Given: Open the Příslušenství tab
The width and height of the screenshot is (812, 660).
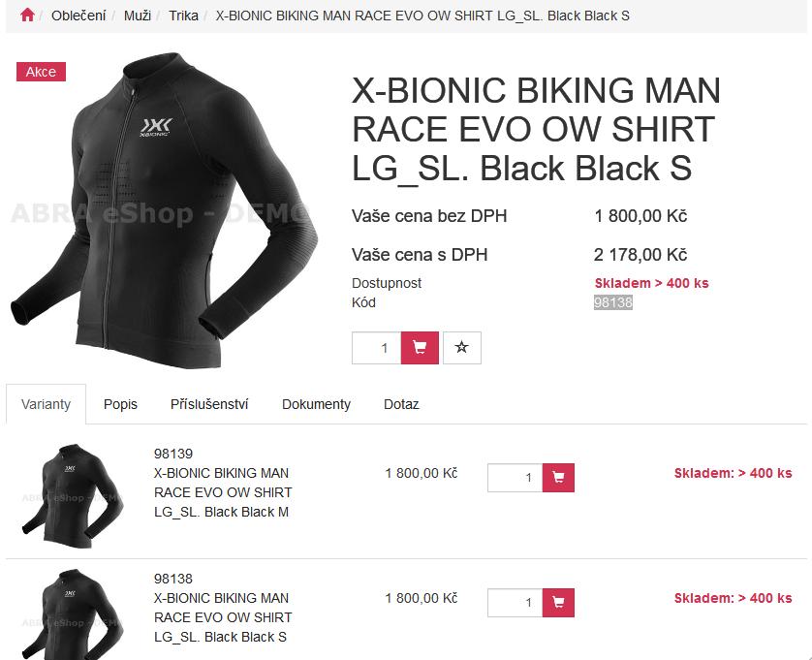Looking at the screenshot, I should pos(209,404).
